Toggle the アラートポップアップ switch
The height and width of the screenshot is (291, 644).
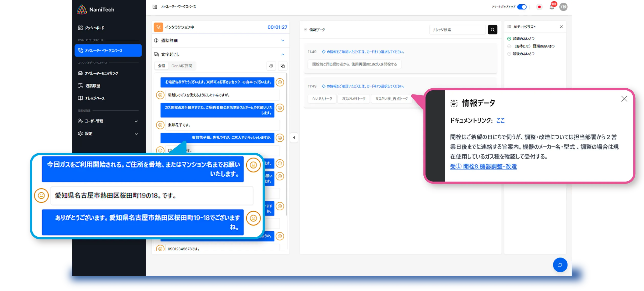(522, 7)
